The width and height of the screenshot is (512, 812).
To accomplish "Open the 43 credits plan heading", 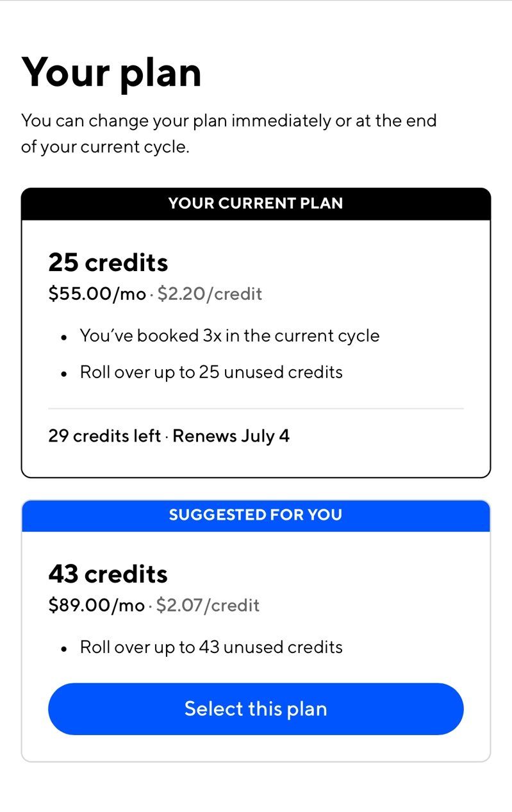I will tap(108, 574).
